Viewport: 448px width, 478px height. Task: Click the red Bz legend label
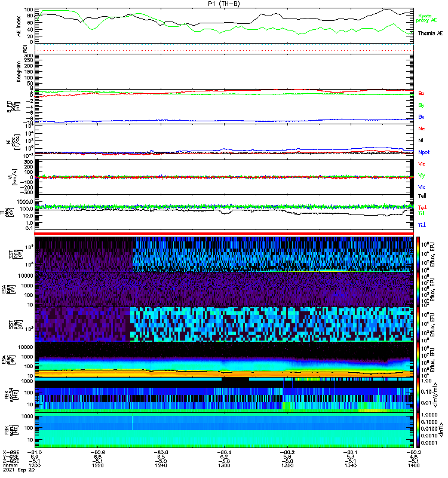[421, 94]
